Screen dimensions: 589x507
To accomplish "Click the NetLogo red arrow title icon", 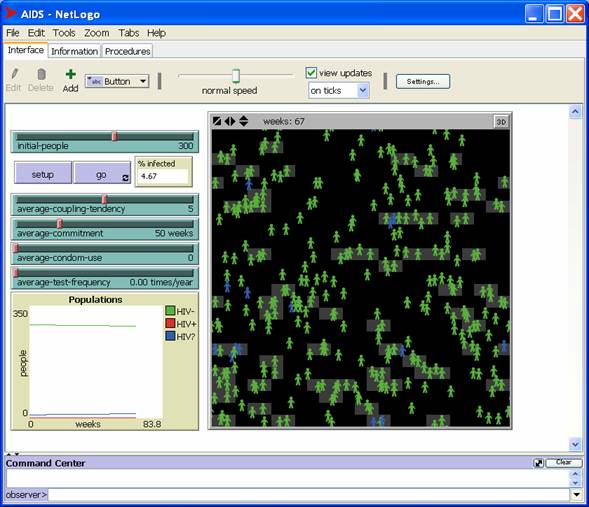I will 11,13.
